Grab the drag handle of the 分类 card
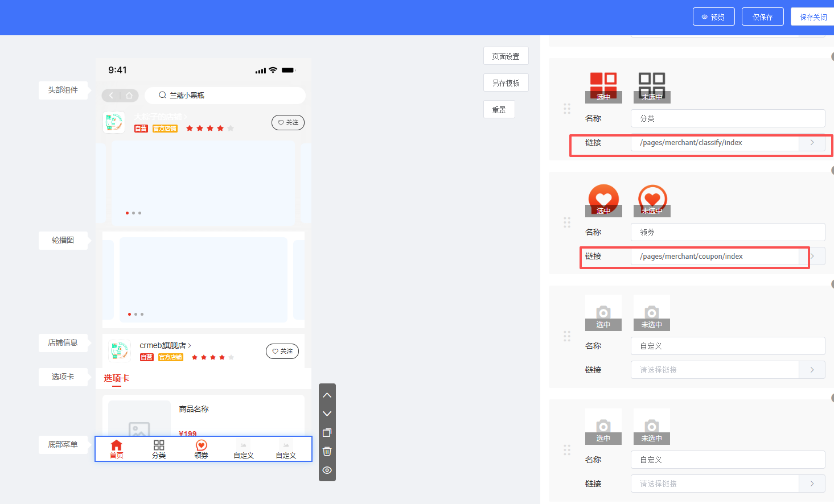 tap(567, 109)
